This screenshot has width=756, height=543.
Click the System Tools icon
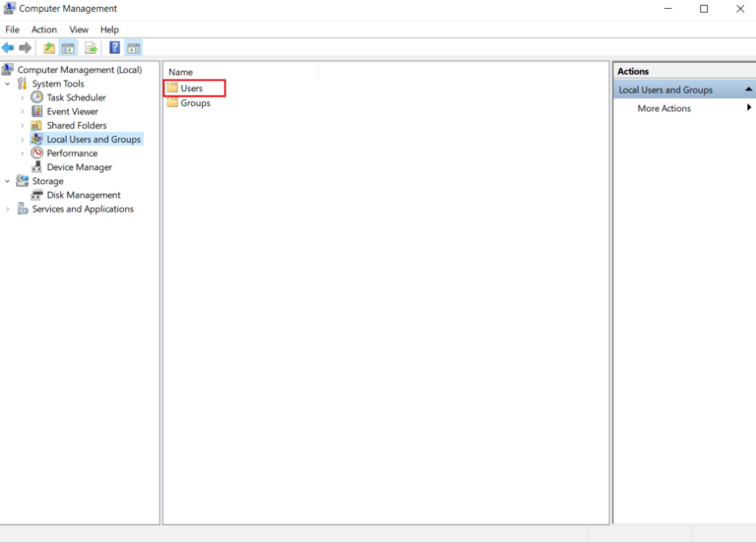coord(23,84)
